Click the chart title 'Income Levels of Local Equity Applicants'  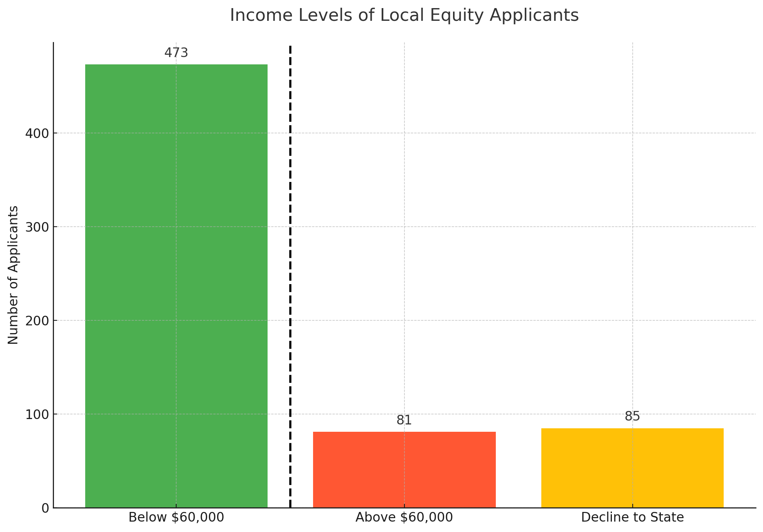pyautogui.click(x=404, y=16)
